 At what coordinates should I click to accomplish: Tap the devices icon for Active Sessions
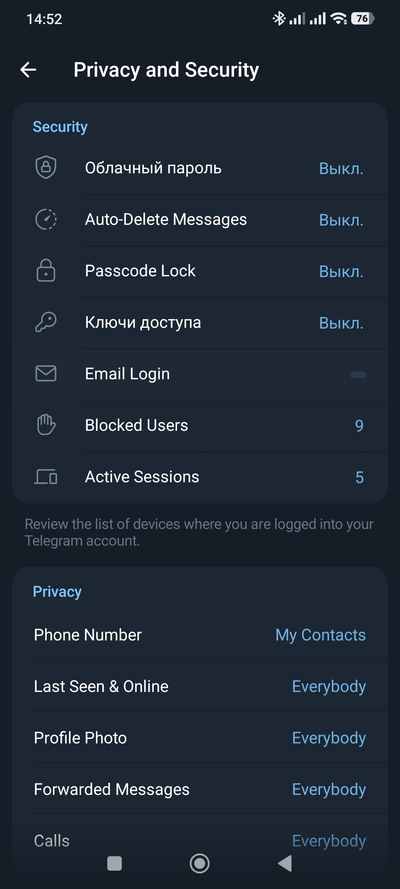[x=46, y=477]
